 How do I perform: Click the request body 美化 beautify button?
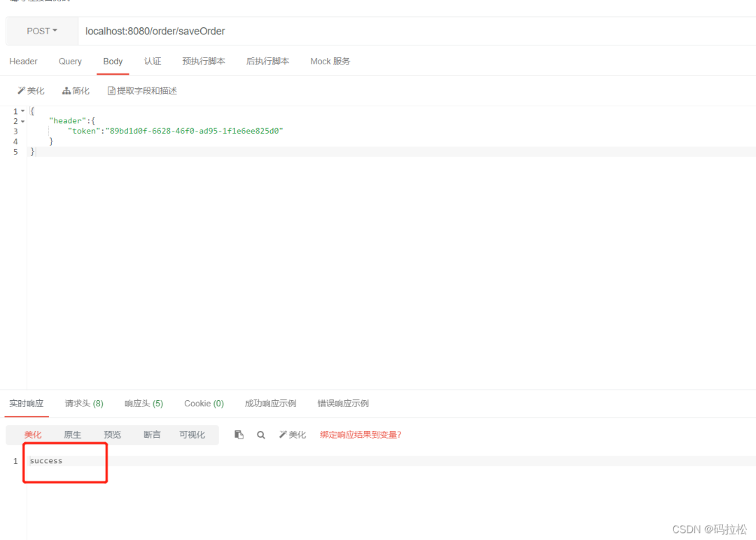(x=31, y=90)
